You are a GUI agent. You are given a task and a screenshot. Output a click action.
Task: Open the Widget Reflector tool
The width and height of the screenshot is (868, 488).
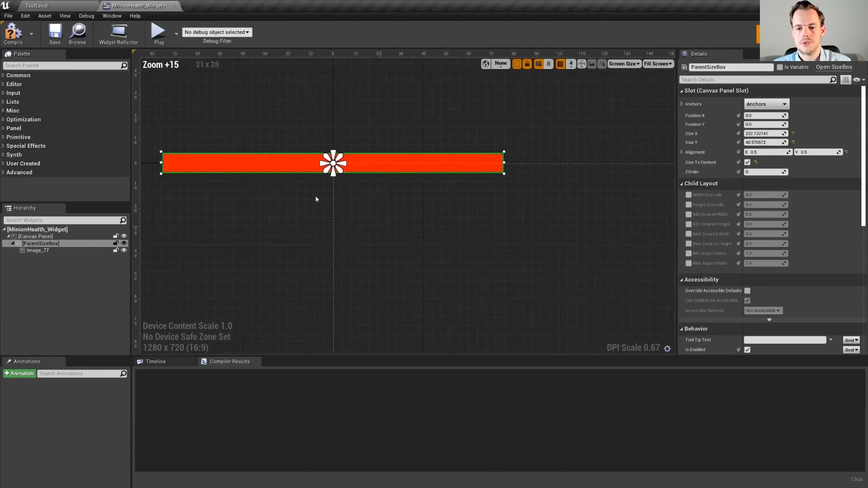pos(118,33)
